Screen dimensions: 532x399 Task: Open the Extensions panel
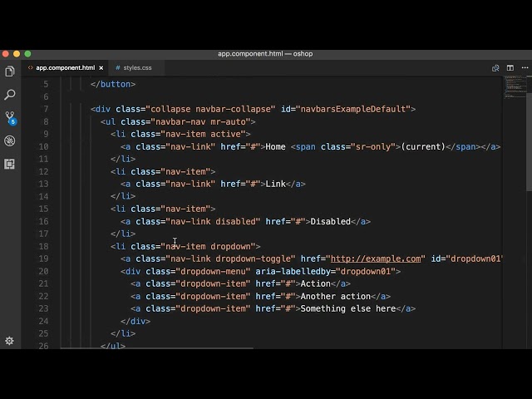point(10,164)
